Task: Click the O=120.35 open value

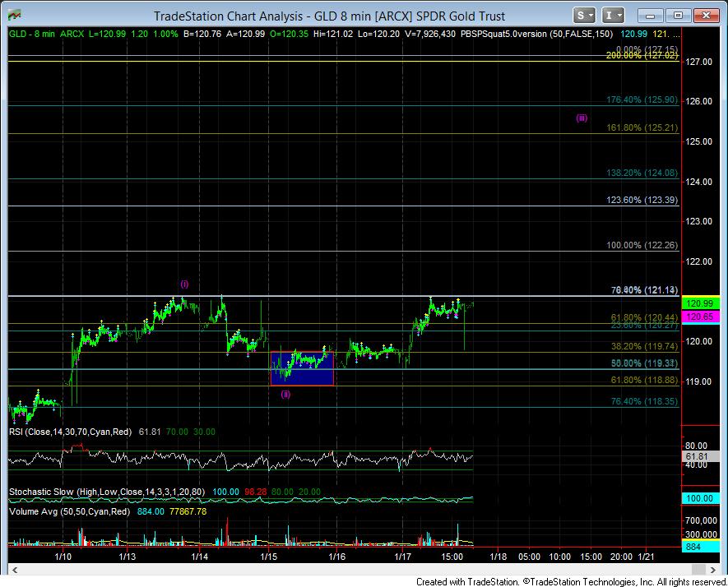Action: (289, 34)
